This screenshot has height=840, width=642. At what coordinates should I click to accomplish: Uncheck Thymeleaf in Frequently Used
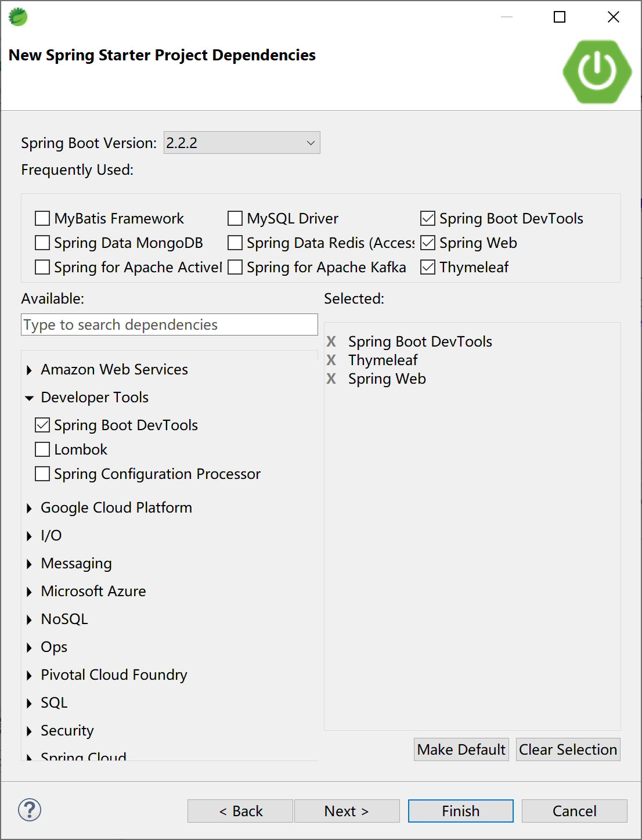[x=428, y=267]
